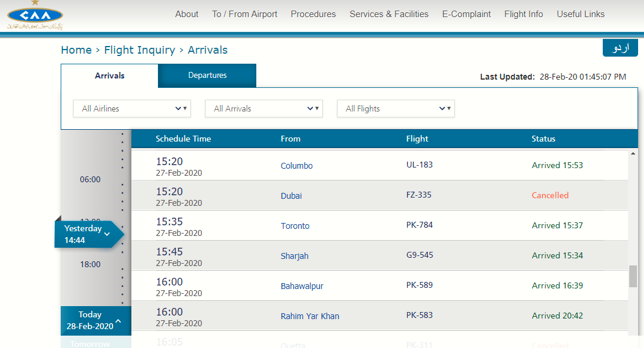
Task: Open the E-Complaint menu item
Action: coord(466,14)
